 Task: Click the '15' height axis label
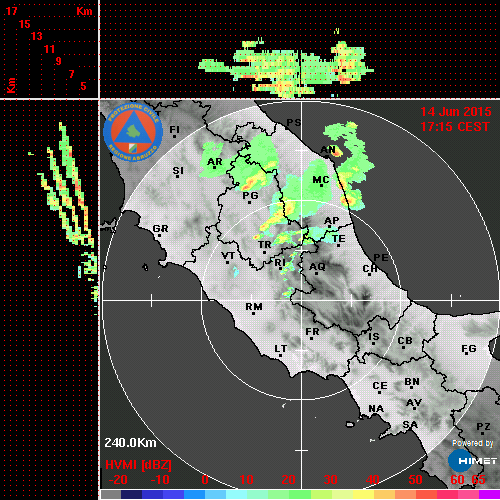pyautogui.click(x=24, y=24)
